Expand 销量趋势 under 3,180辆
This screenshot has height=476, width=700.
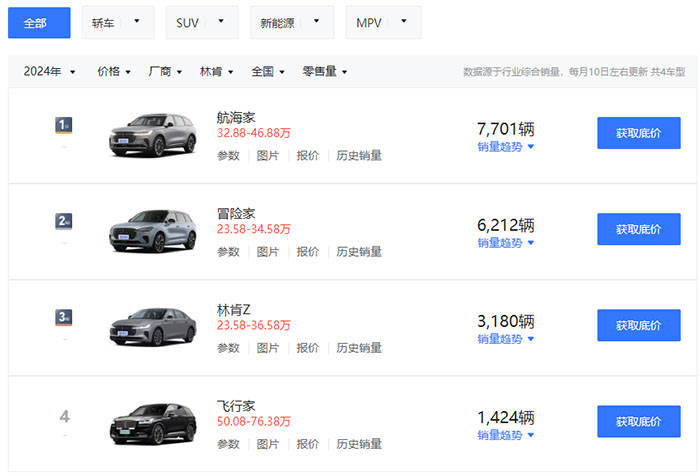(x=506, y=339)
